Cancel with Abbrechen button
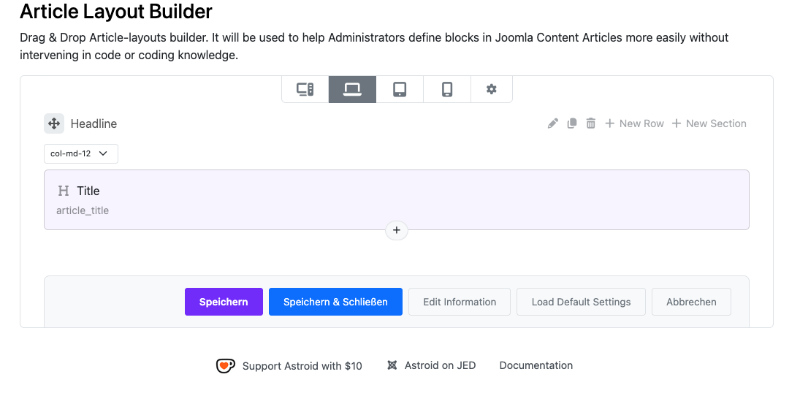 (691, 302)
